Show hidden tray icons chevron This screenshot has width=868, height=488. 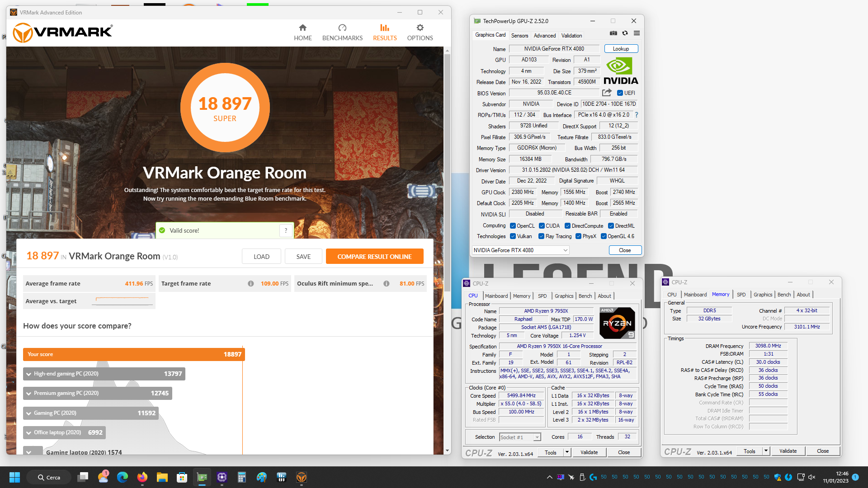point(549,477)
